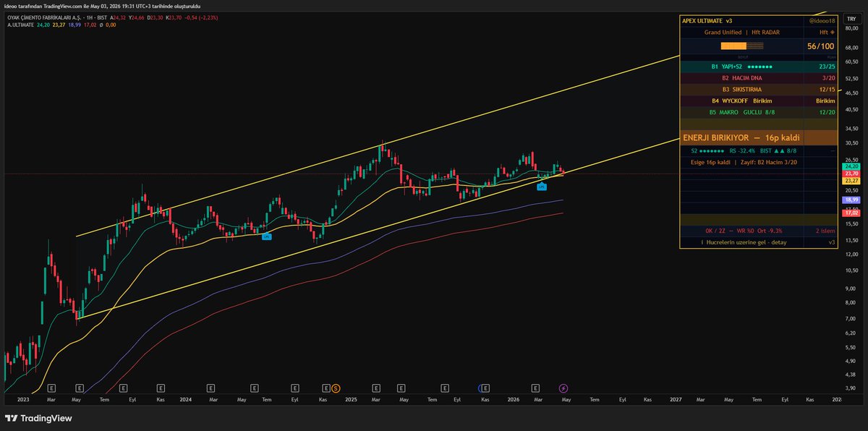Click the blue signal flag near 2026 candles
868x431 pixels.
point(541,187)
